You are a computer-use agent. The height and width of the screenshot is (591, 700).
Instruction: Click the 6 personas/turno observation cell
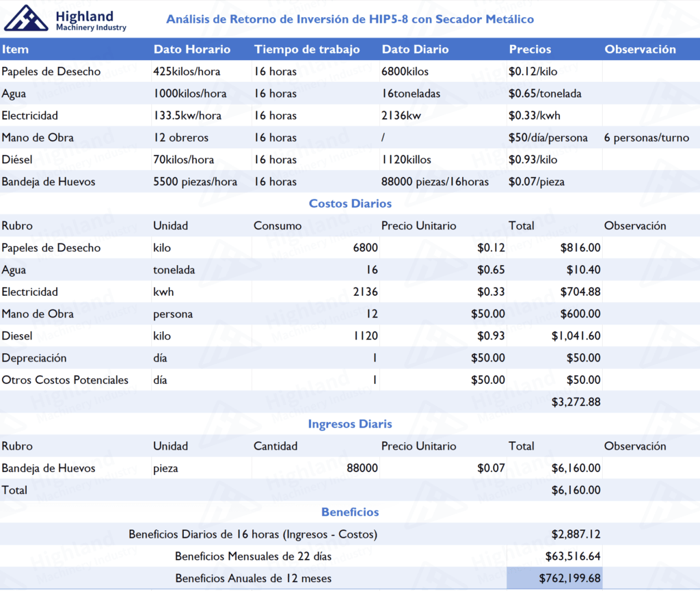(x=647, y=137)
